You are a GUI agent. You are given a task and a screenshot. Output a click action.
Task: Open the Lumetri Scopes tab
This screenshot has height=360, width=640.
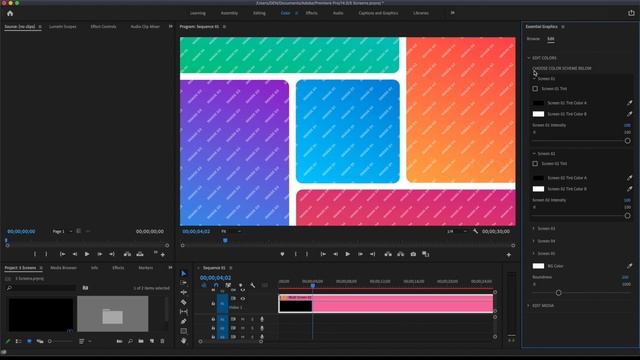tap(63, 27)
